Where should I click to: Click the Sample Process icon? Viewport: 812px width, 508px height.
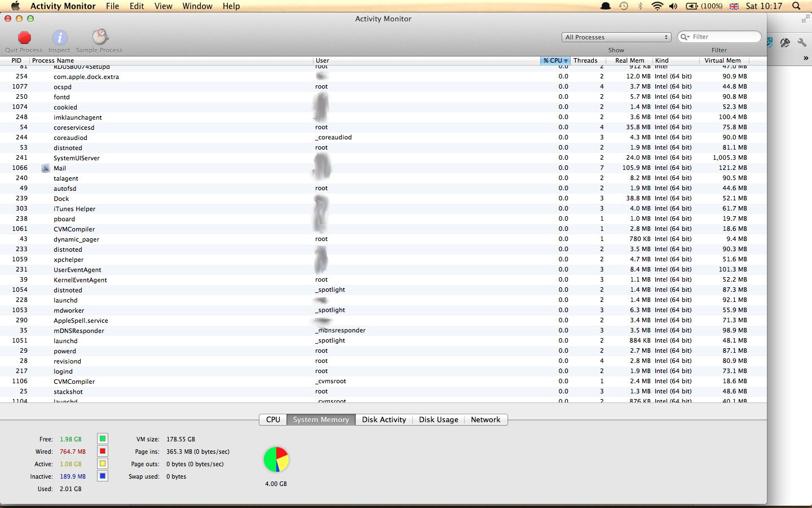tap(100, 37)
